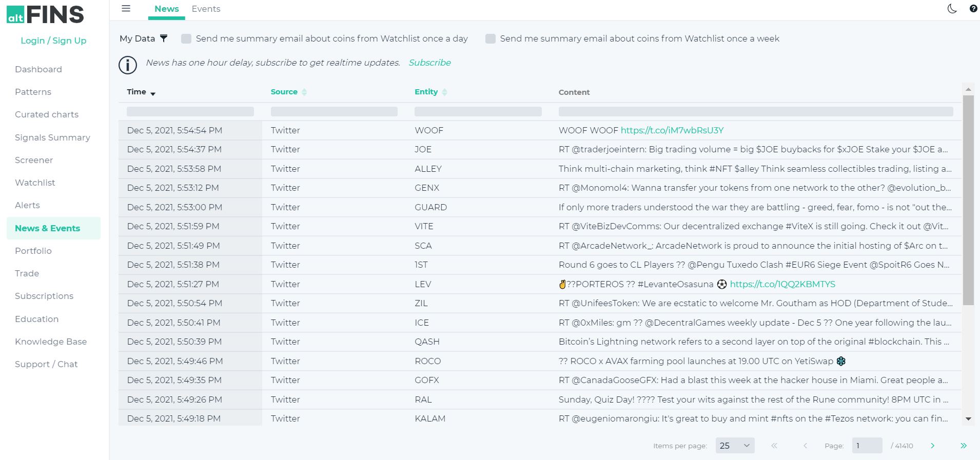
Task: Click the table vertical scrollbar thumb
Action: pos(968,200)
